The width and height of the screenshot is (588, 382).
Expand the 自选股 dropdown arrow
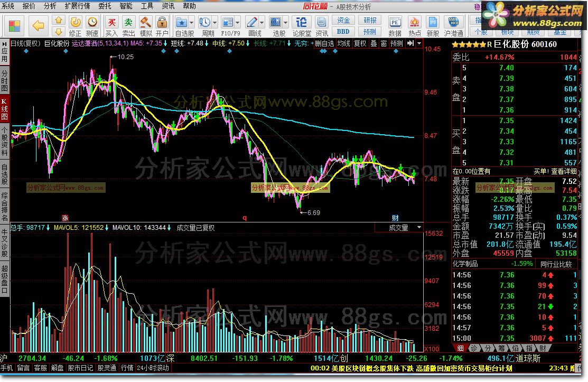[x=191, y=23]
